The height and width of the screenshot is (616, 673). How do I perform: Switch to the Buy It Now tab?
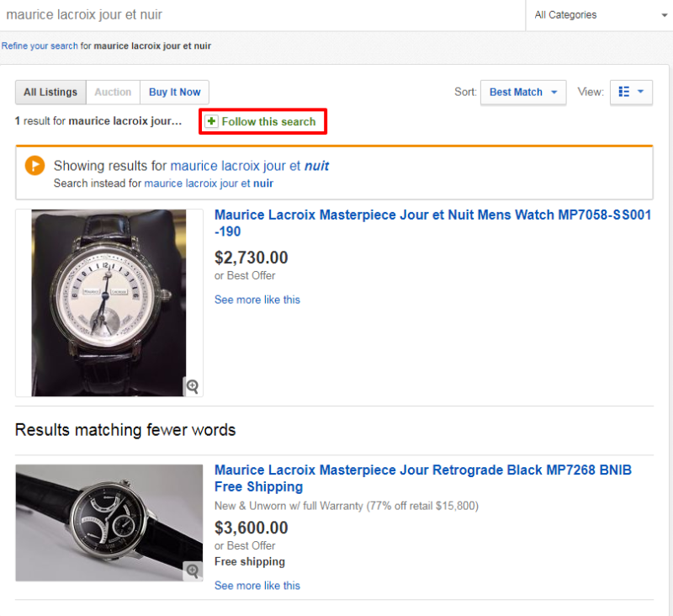tap(175, 93)
